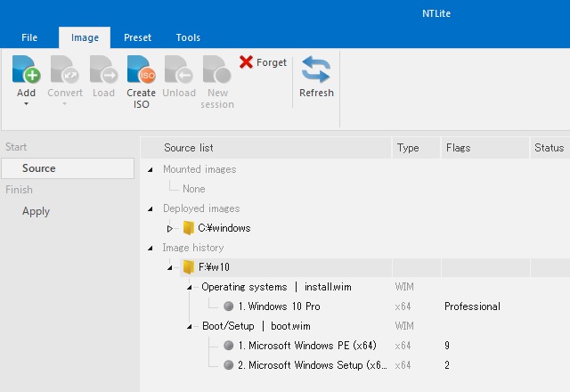This screenshot has height=392, width=570.
Task: Click the gray status dot for Windows 10 Pro
Action: click(x=228, y=306)
